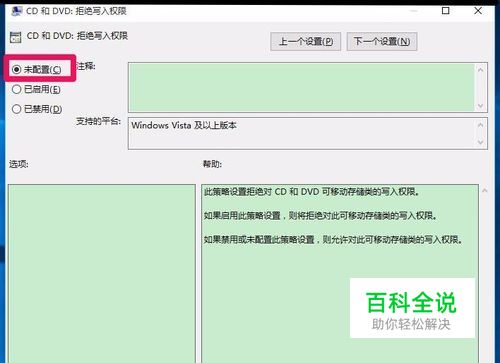This screenshot has height=363, width=500.
Task: Click the policy icon beside CD 和 DVD heading
Action: [15, 37]
